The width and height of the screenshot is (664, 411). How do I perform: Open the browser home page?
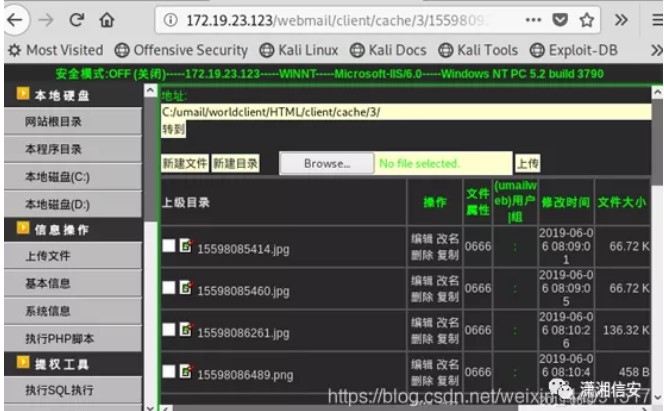click(107, 19)
